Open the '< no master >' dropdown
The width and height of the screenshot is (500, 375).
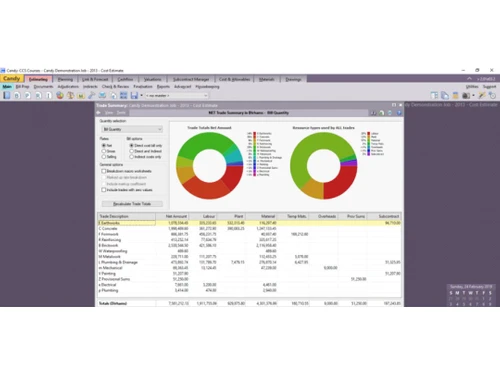point(177,96)
